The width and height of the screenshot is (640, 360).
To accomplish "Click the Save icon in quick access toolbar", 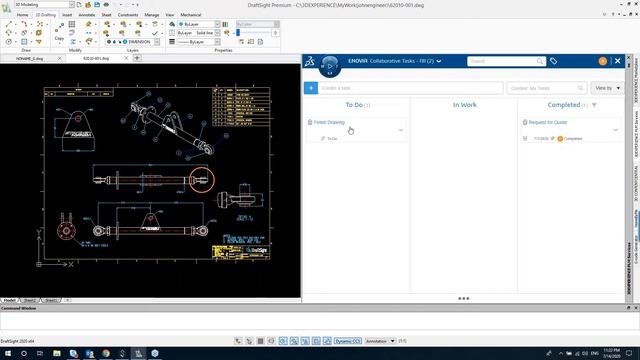I will [x=97, y=5].
